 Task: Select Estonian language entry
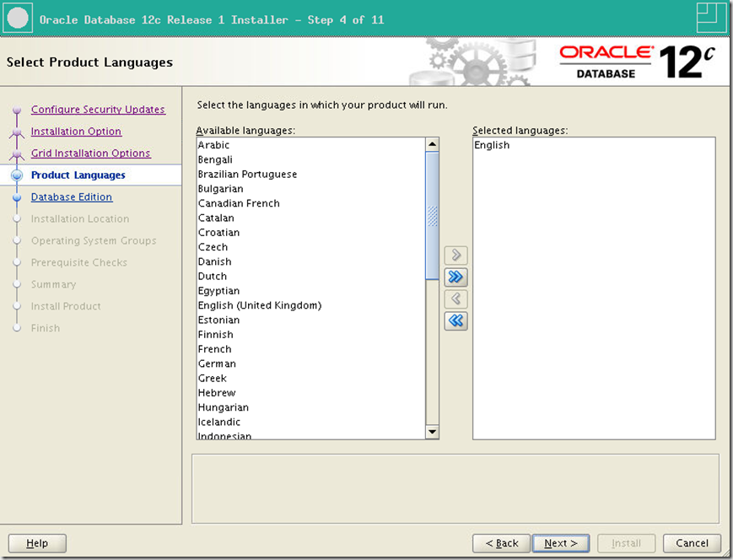[311, 320]
